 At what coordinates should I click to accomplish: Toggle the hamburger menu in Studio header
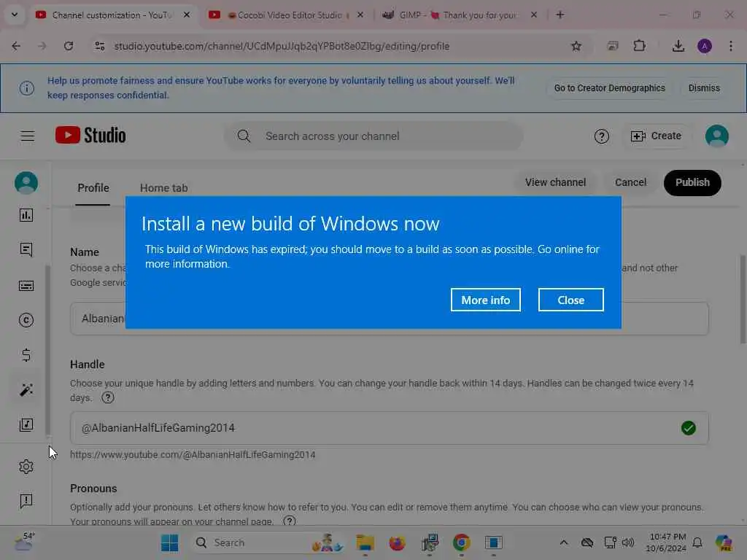coord(28,136)
